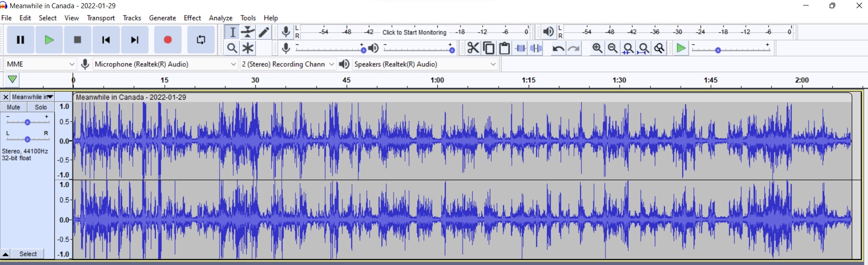
Task: Click the Trim audio outside selection icon
Action: [x=521, y=48]
